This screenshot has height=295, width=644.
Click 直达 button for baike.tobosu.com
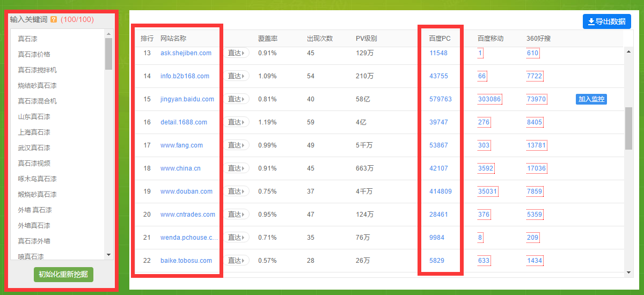coord(236,261)
